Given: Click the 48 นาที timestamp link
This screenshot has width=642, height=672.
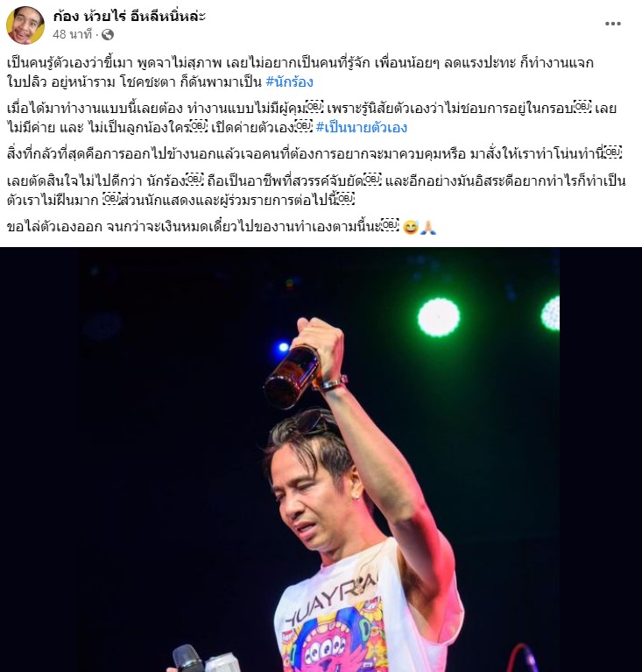Looking at the screenshot, I should point(73,34).
